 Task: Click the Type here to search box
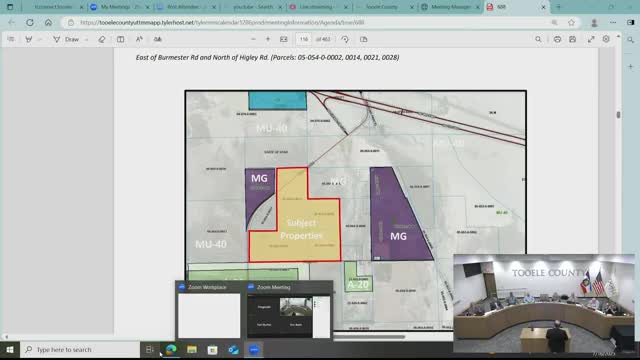80,350
